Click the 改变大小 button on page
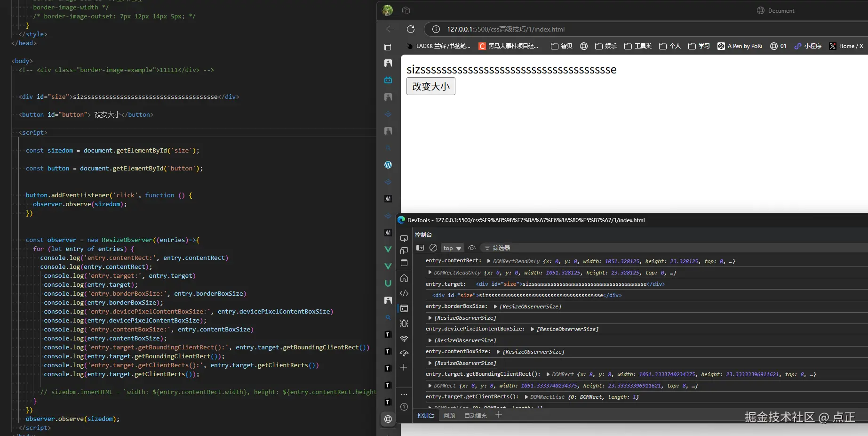 pos(430,86)
